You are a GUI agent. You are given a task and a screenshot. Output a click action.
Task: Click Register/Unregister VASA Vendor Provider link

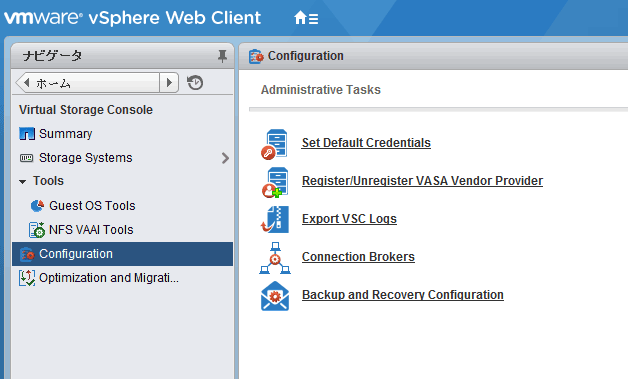[422, 181]
